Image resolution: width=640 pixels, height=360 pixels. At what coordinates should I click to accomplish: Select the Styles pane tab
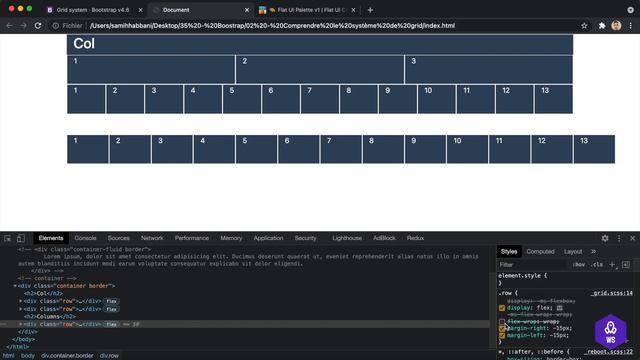509,251
